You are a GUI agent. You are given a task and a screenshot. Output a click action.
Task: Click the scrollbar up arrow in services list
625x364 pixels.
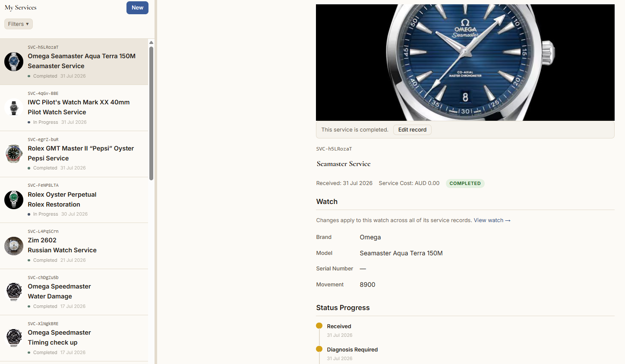[x=151, y=42]
